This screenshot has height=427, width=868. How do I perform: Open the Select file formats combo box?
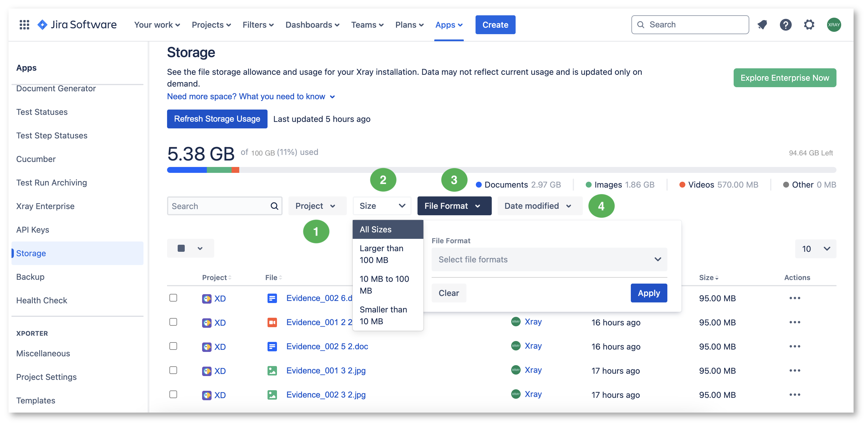pos(549,259)
